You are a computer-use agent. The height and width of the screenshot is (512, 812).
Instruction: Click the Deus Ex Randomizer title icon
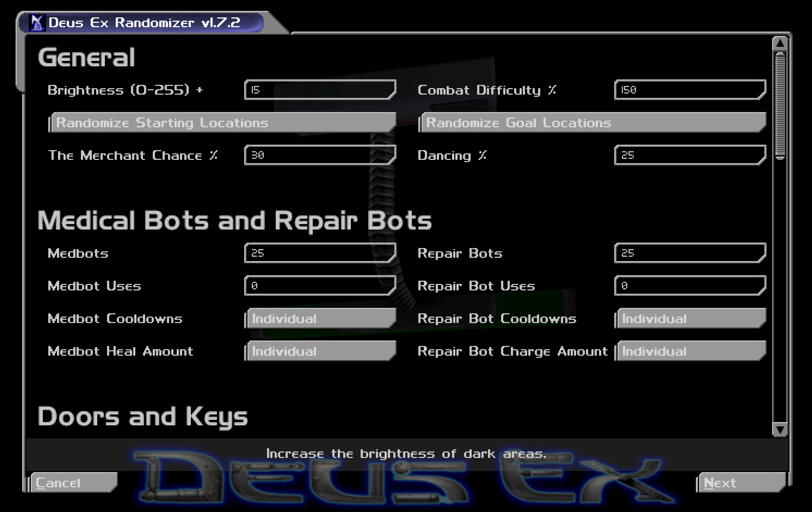tap(37, 23)
